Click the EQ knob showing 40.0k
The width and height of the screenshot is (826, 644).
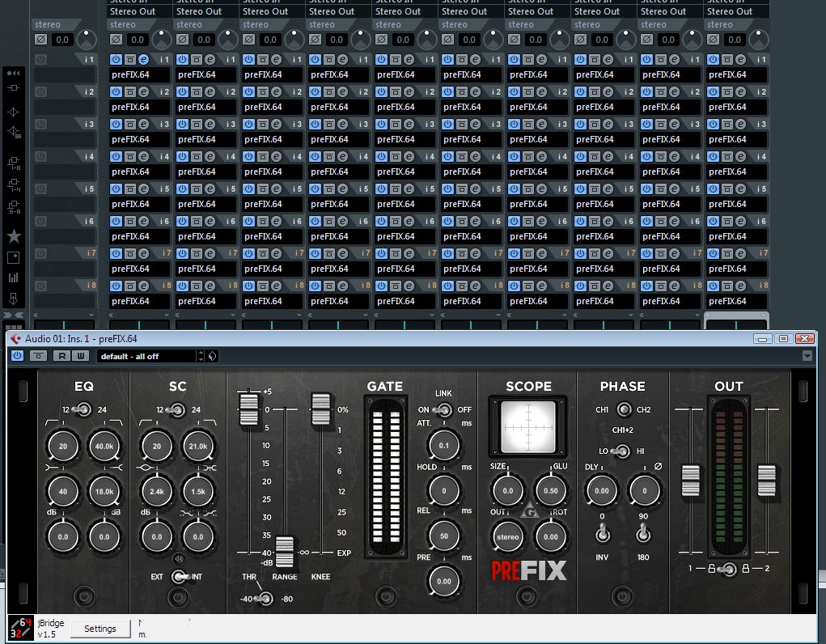point(104,447)
